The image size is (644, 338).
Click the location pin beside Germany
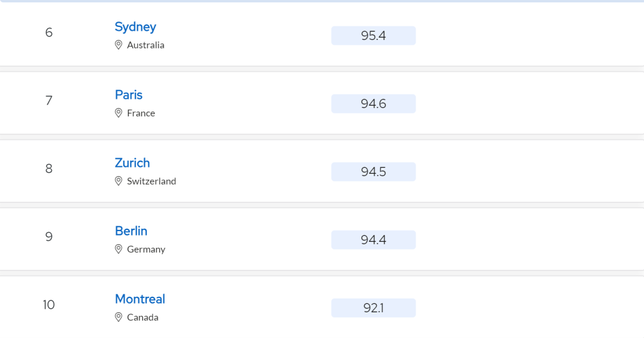point(118,249)
